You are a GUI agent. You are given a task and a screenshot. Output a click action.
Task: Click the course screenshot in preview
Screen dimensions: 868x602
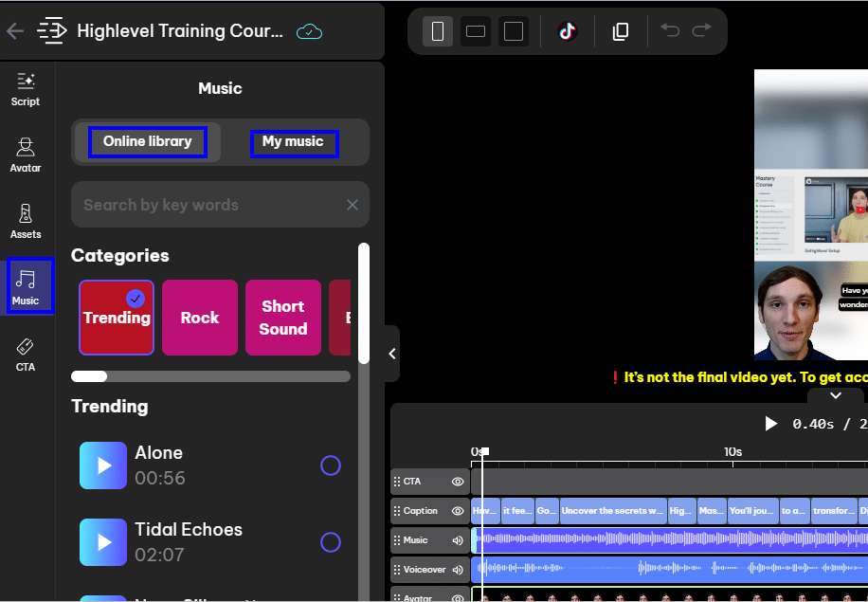811,215
